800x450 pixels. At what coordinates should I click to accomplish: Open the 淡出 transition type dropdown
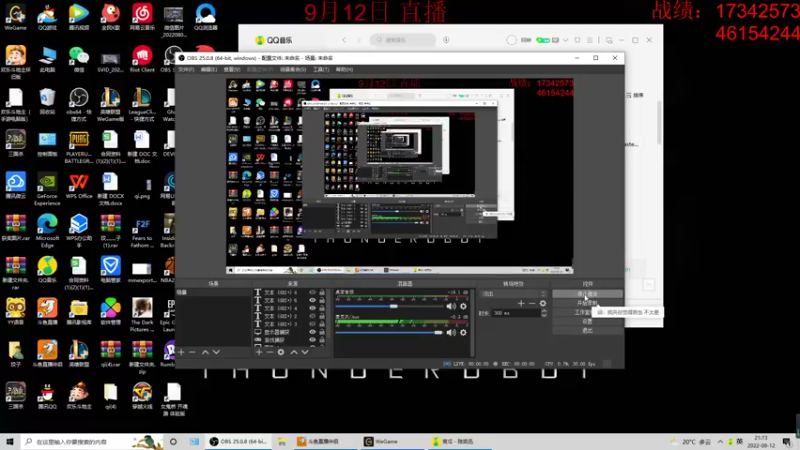pyautogui.click(x=513, y=294)
